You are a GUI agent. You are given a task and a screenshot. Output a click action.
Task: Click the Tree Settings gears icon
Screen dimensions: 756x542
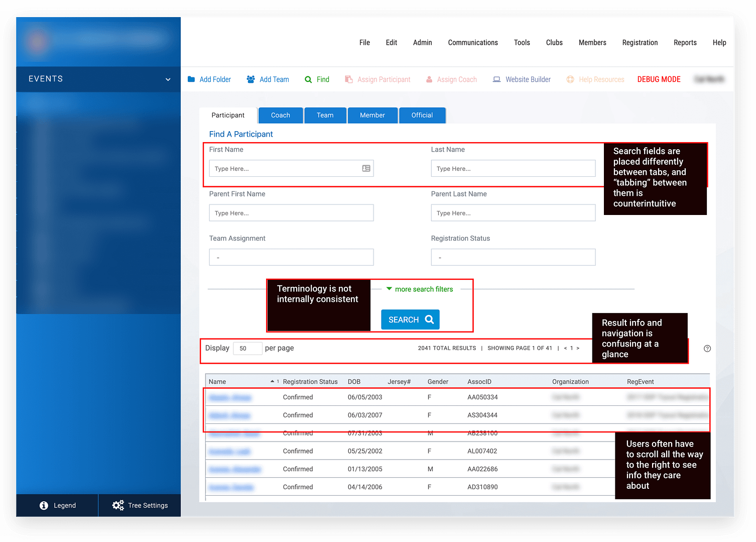click(118, 505)
